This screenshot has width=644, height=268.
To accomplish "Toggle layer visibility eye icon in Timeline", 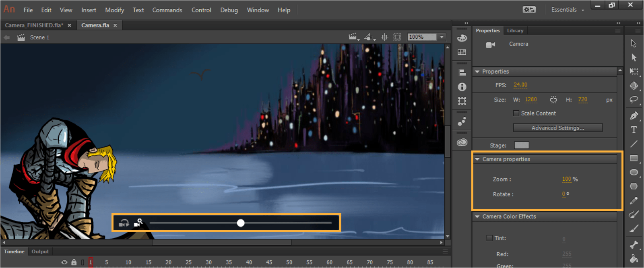I will coord(64,262).
